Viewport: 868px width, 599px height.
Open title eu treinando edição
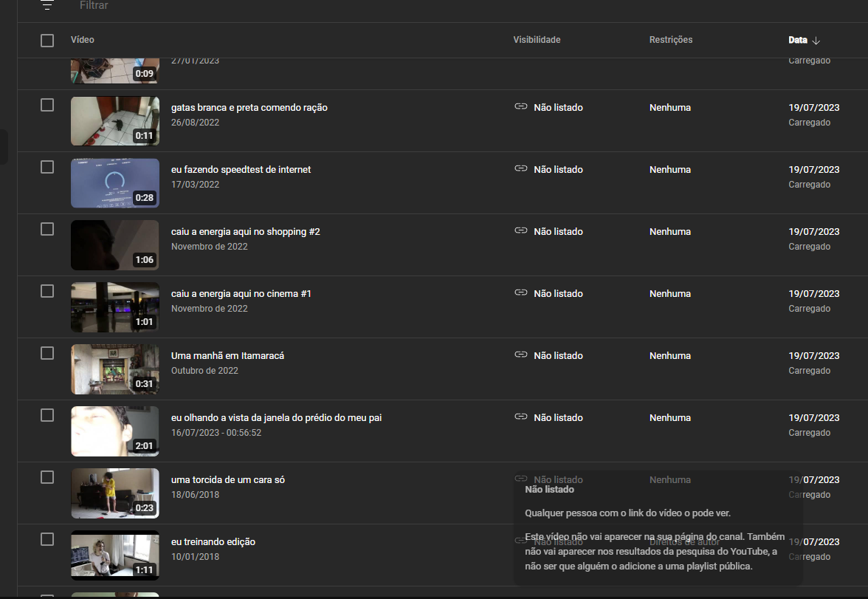pos(213,542)
